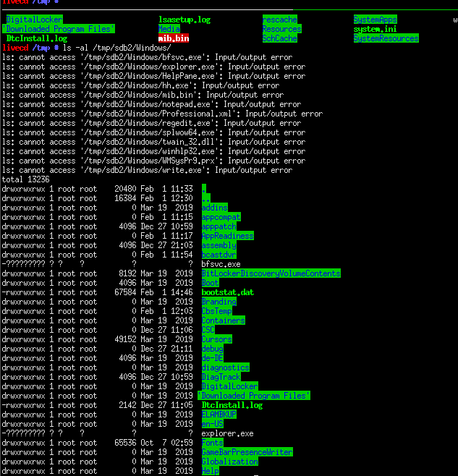Click 'Downloaded Program Files' in long listing
Viewport: 458px width, 476px height.
[254, 396]
